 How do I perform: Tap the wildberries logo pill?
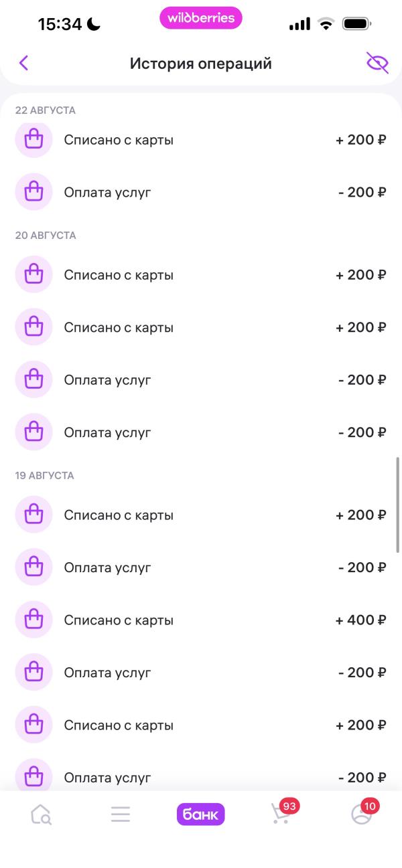[200, 18]
